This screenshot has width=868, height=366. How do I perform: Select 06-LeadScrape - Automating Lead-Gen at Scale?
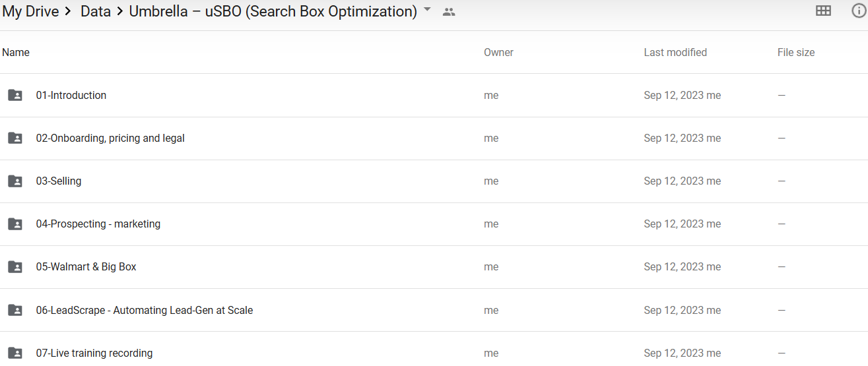point(144,310)
